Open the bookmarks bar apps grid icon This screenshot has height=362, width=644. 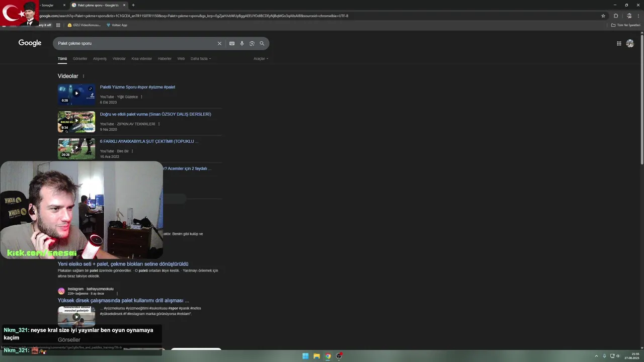click(x=58, y=25)
